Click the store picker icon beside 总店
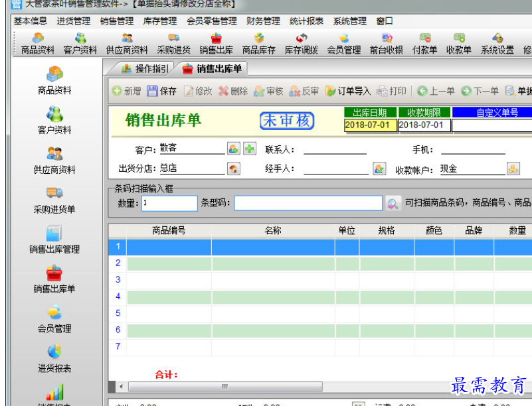This screenshot has width=532, height=406. coord(234,169)
